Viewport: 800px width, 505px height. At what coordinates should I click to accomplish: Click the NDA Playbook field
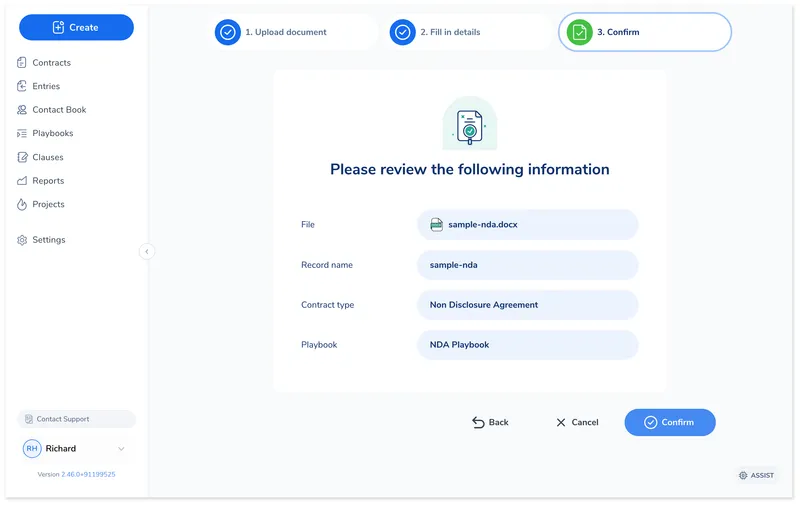528,345
